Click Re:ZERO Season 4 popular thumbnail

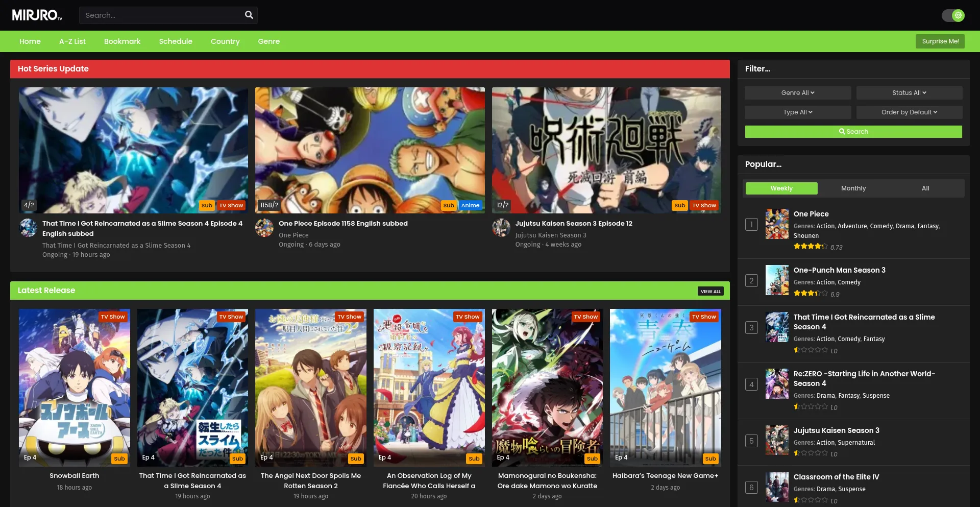click(x=777, y=384)
